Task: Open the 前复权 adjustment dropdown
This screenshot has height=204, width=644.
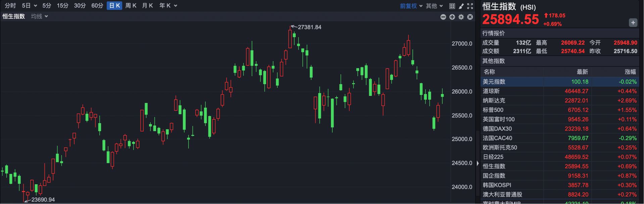Action: point(411,6)
